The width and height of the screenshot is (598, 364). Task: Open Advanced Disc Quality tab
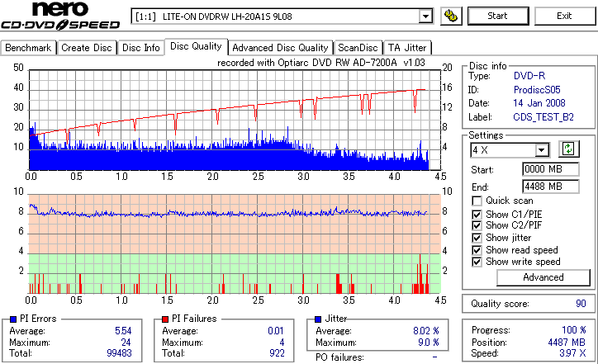(x=280, y=48)
